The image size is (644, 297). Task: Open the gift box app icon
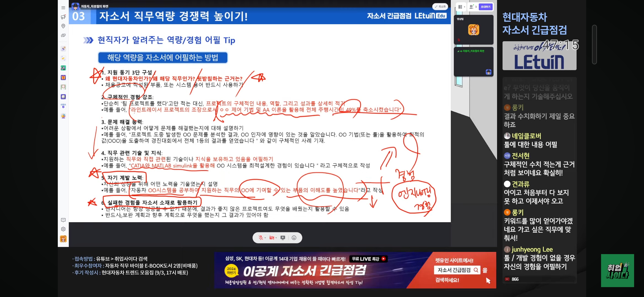63,78
